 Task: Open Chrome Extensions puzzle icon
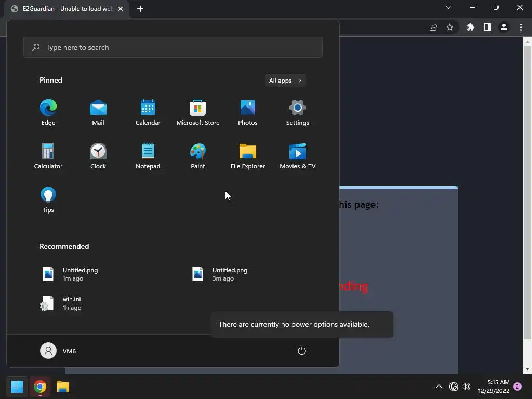[x=471, y=27]
